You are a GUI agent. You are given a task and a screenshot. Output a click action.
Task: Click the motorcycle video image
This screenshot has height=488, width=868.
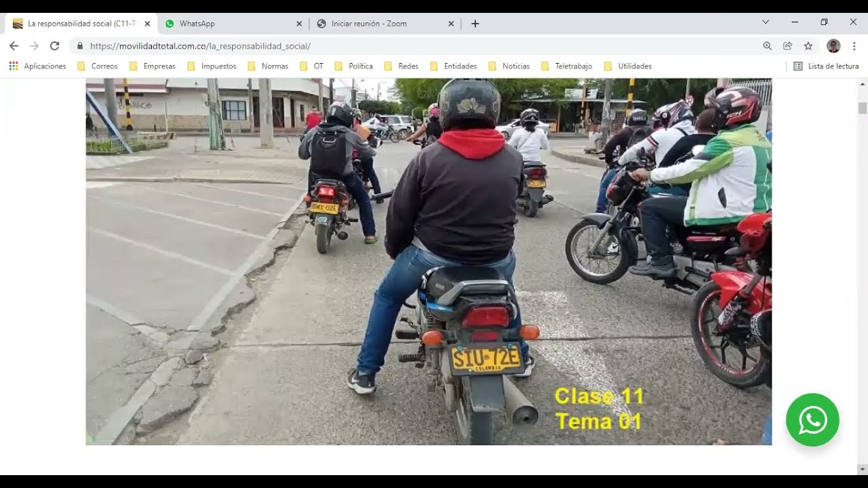point(429,262)
